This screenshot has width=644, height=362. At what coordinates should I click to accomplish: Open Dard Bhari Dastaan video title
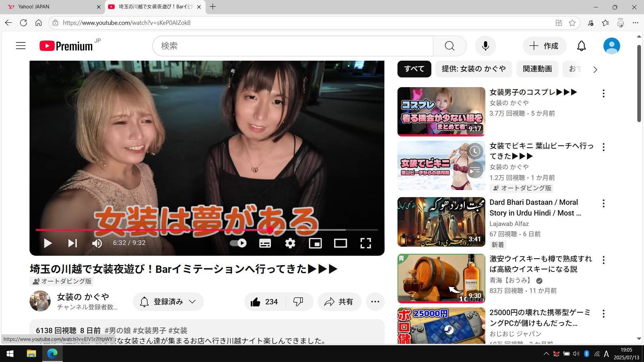(535, 208)
